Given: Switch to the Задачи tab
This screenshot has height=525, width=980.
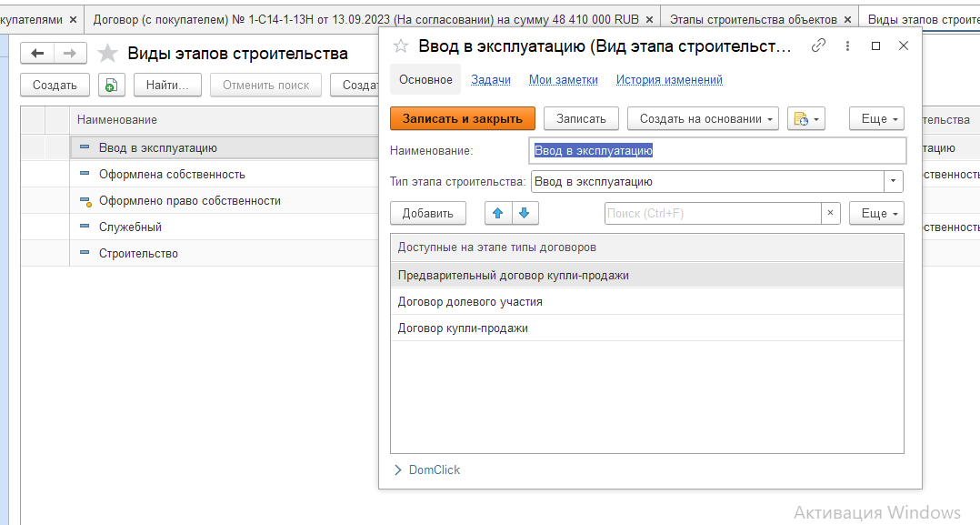Looking at the screenshot, I should click(490, 79).
